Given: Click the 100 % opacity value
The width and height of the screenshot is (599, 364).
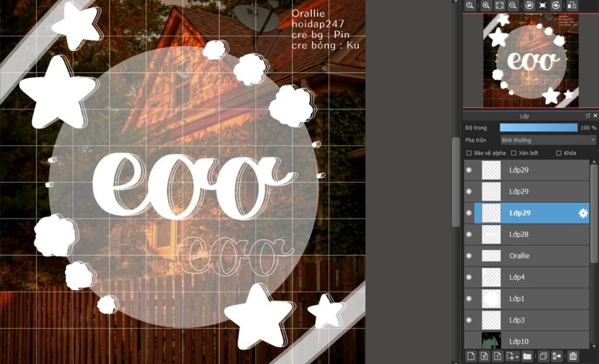Looking at the screenshot, I should 588,128.
